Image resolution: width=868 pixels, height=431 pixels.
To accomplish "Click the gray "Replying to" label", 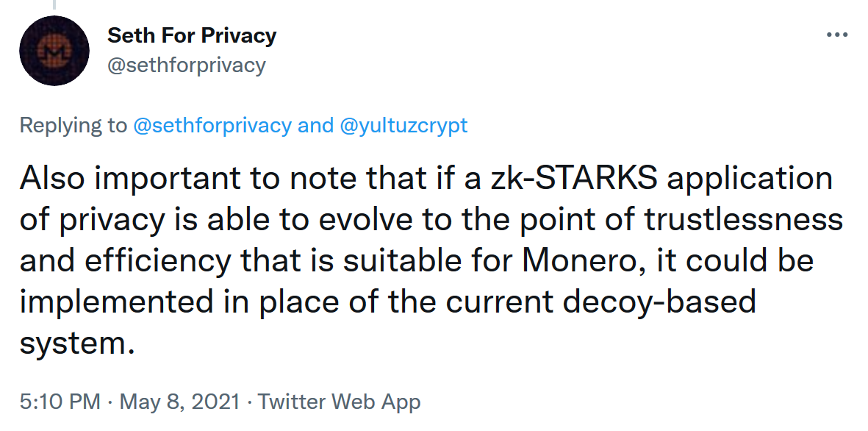I will 73,125.
